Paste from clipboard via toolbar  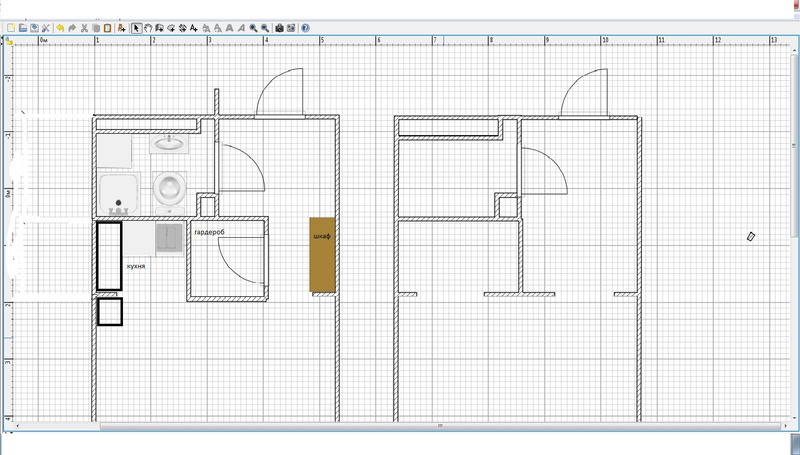(x=107, y=28)
